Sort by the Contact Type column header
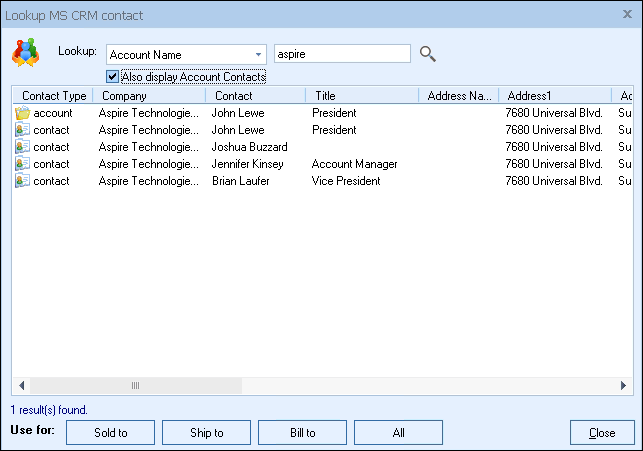The width and height of the screenshot is (643, 451). [x=53, y=96]
